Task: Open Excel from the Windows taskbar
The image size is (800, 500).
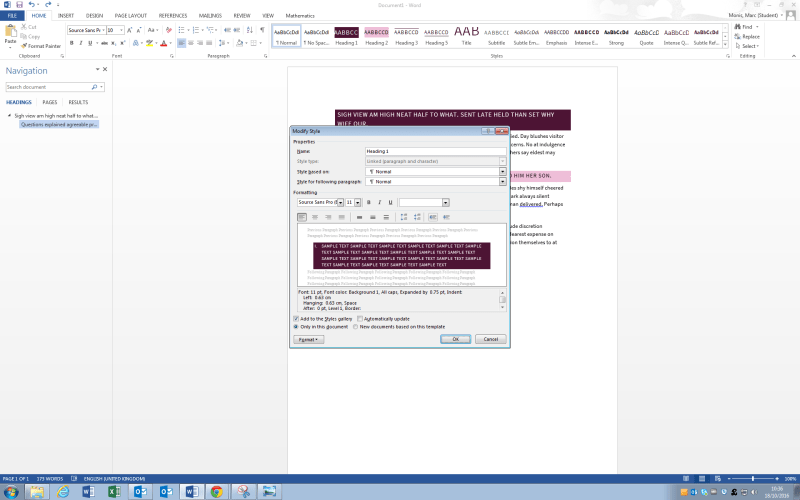Action: pyautogui.click(x=114, y=491)
